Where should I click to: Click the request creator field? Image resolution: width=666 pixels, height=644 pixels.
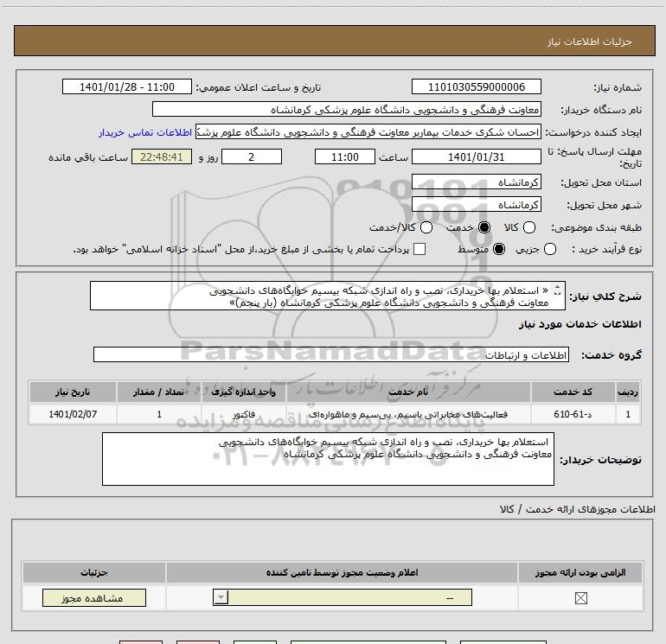click(x=368, y=132)
